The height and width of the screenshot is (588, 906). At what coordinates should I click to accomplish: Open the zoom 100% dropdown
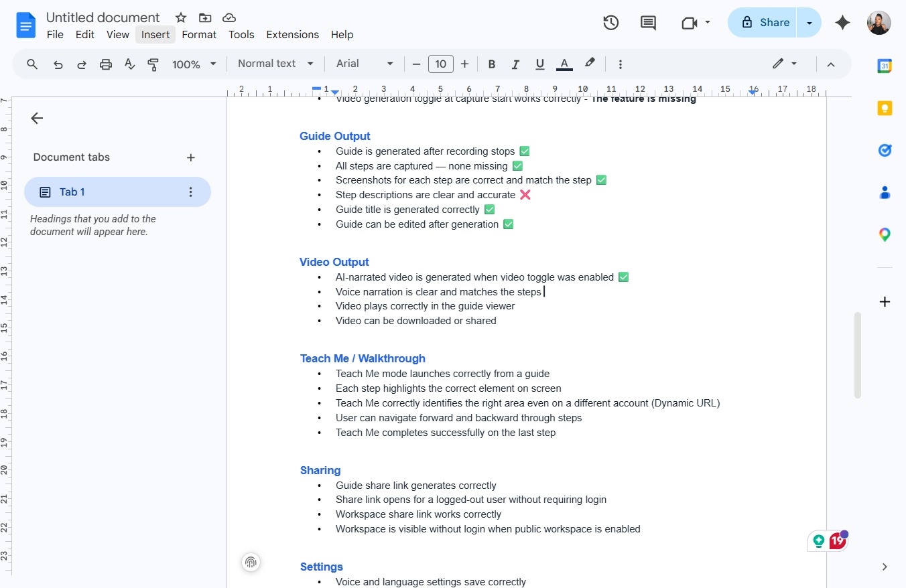[194, 64]
